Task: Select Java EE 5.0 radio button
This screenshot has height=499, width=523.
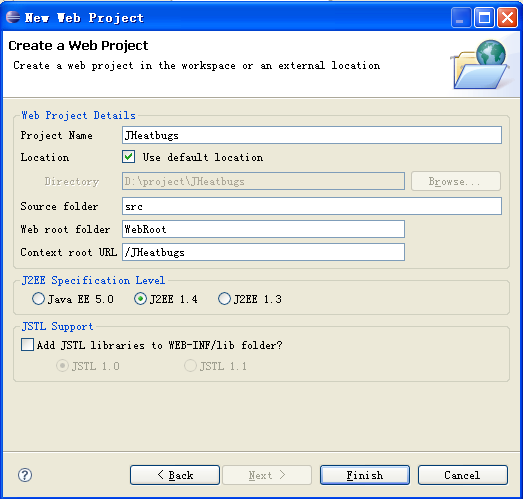Action: click(38, 299)
